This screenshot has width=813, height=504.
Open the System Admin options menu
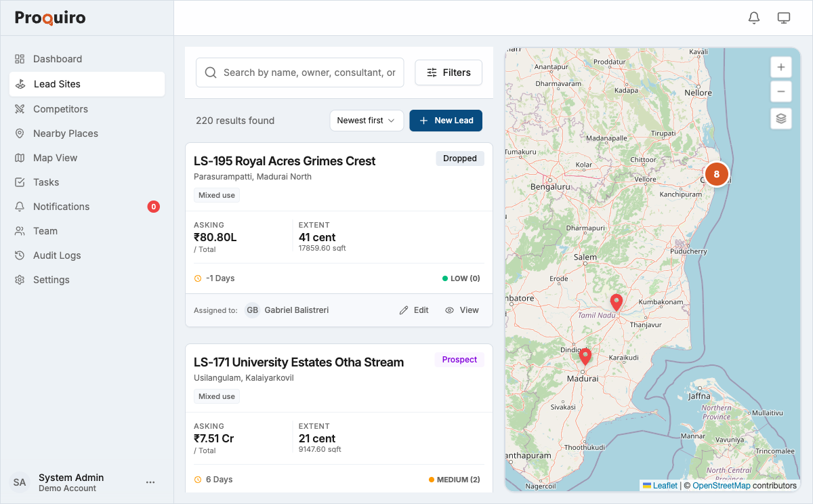150,482
